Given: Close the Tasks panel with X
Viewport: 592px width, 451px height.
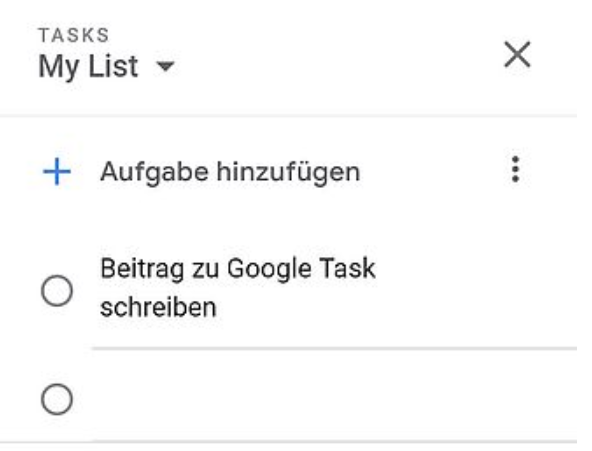Looking at the screenshot, I should tap(517, 55).
